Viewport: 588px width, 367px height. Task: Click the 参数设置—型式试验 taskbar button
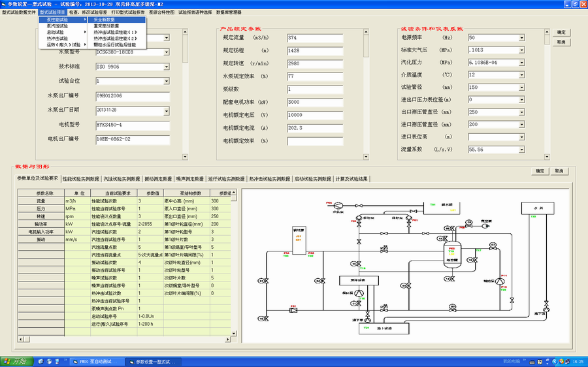[x=152, y=361]
